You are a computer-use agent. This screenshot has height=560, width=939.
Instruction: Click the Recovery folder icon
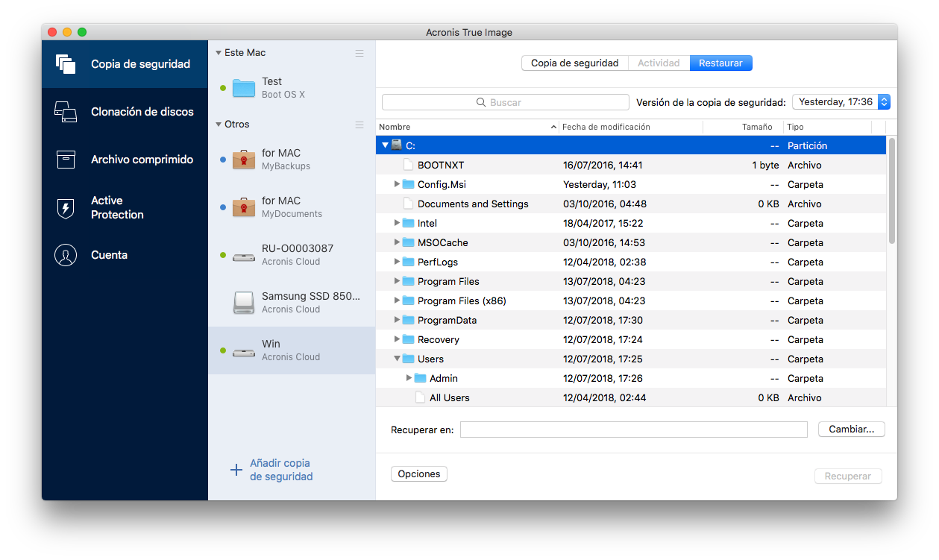(x=408, y=339)
